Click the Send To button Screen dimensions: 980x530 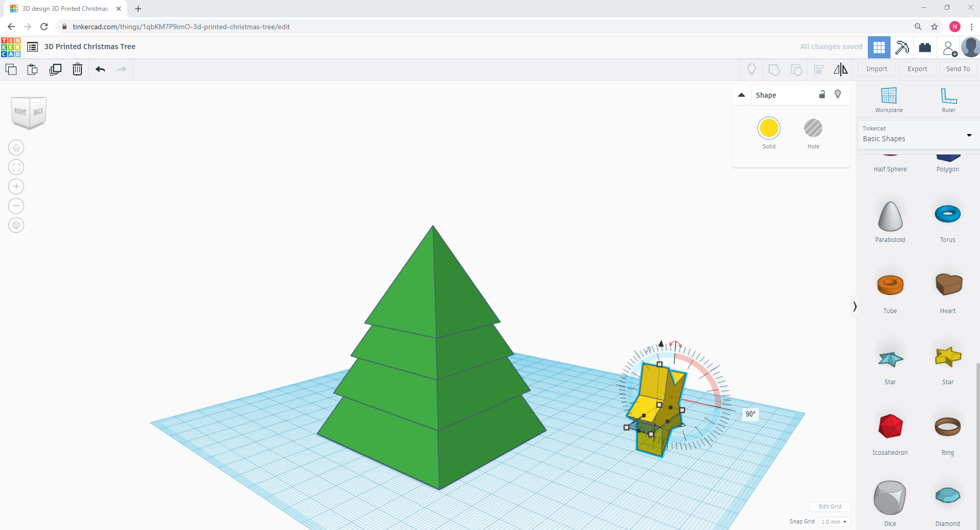coord(957,69)
